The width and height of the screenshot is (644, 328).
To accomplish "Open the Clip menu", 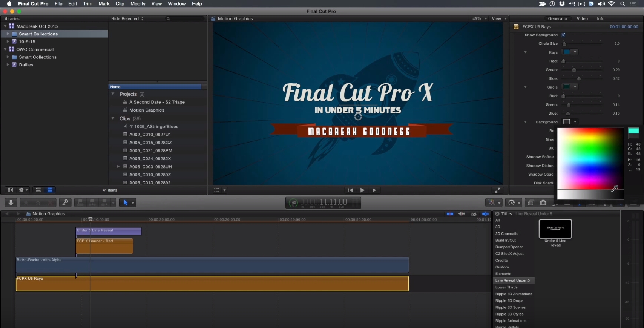I will pyautogui.click(x=120, y=4).
